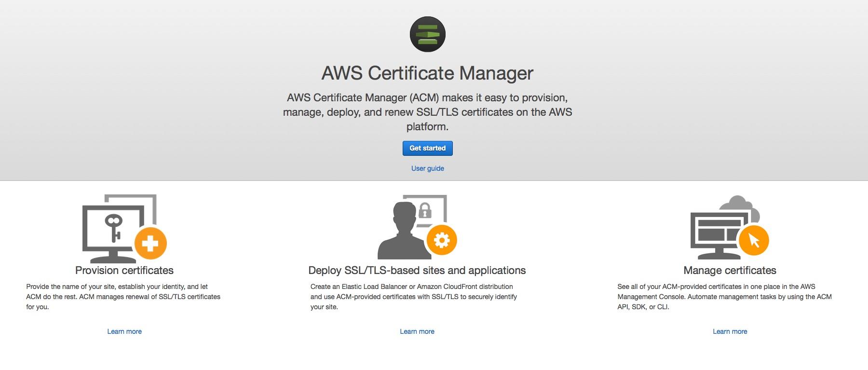This screenshot has height=370, width=868.
Task: Click the Get started button
Action: tap(428, 148)
